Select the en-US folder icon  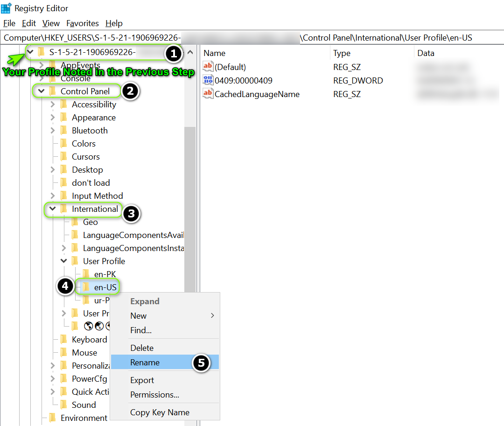tap(86, 287)
